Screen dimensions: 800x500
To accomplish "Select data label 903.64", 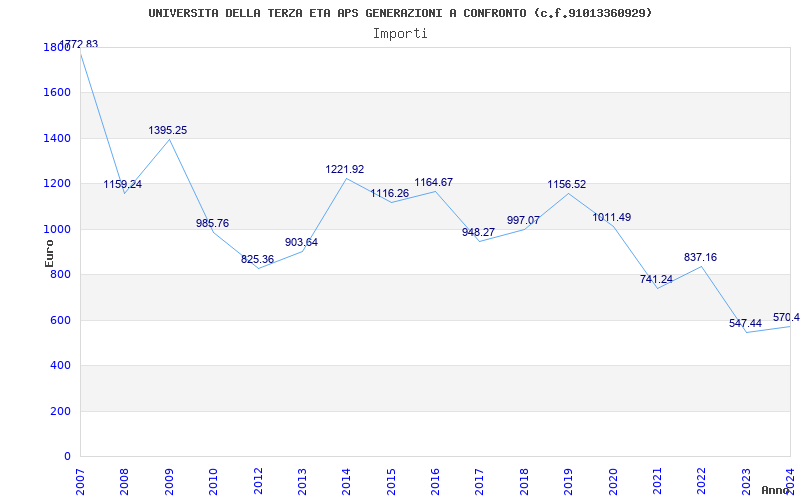I will [301, 242].
